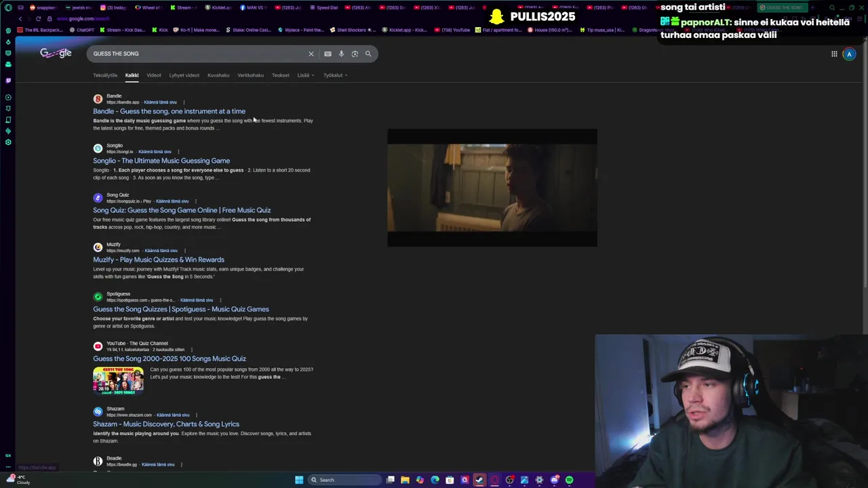Open Task View on the taskbar
The image size is (868, 488).
(391, 480)
